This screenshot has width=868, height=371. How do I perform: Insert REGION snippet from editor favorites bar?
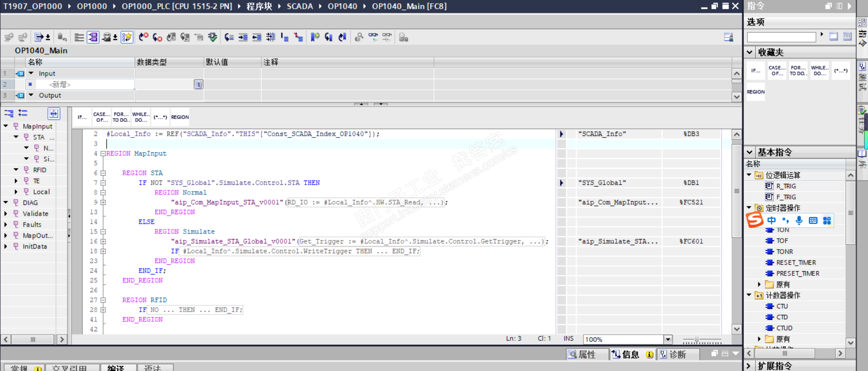pos(180,117)
